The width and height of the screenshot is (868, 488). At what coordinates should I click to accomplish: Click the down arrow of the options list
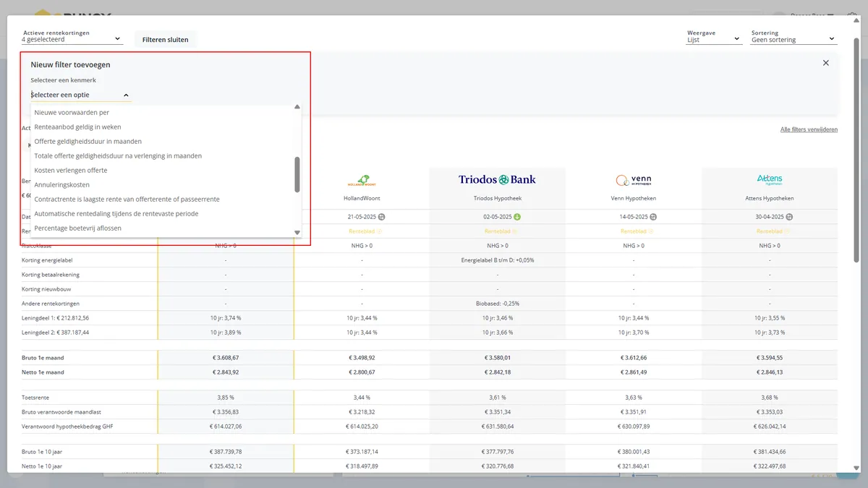[x=297, y=232]
